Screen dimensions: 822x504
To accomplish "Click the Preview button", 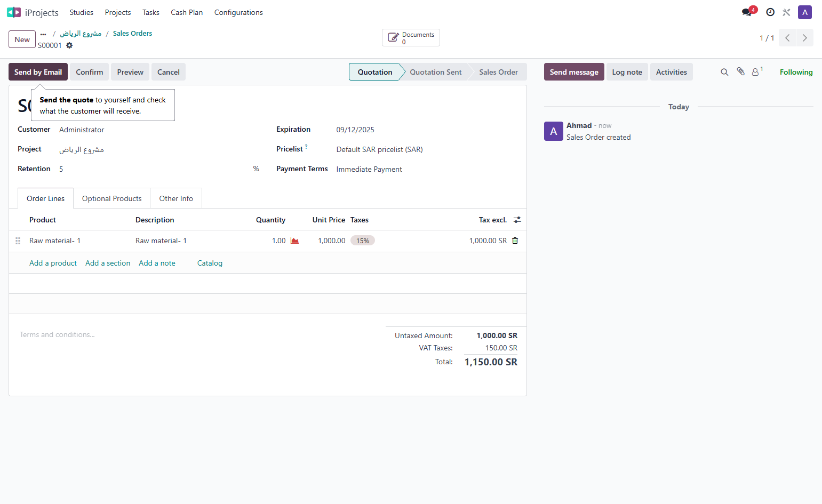I will coord(130,72).
